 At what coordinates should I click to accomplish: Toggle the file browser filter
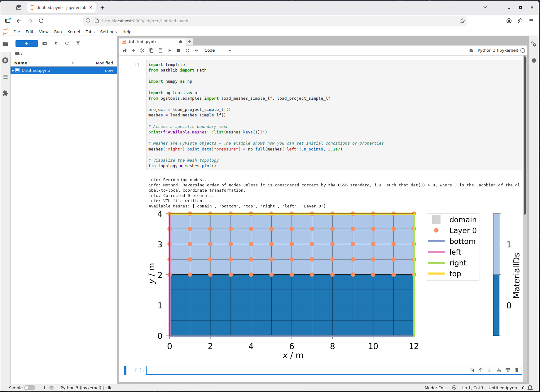point(78,43)
